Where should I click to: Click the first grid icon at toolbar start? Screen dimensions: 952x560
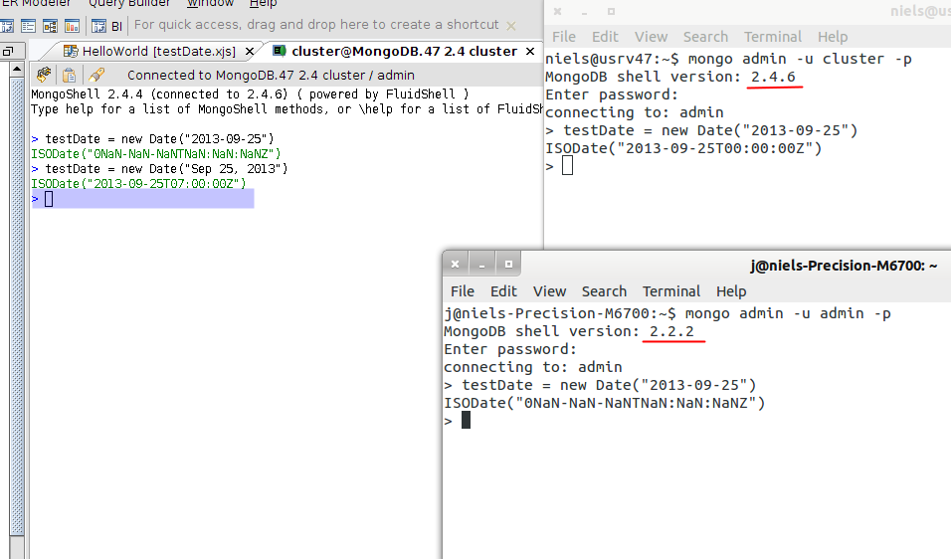coord(7,26)
